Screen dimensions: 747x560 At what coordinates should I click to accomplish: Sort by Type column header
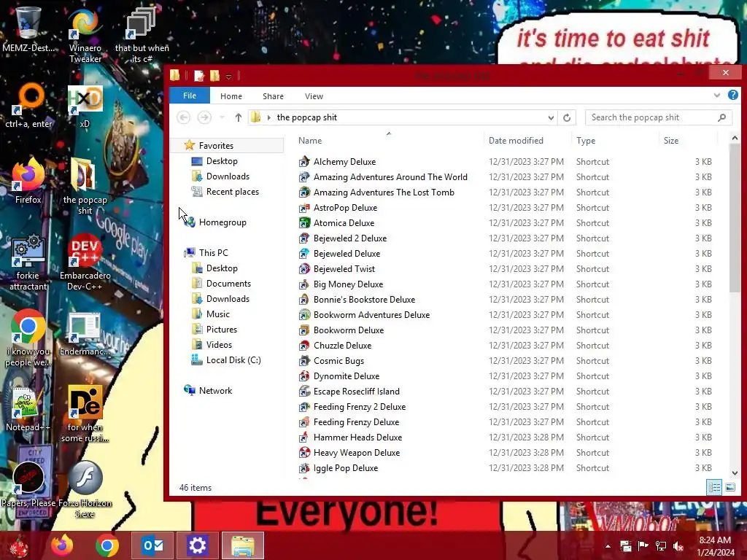click(x=615, y=141)
